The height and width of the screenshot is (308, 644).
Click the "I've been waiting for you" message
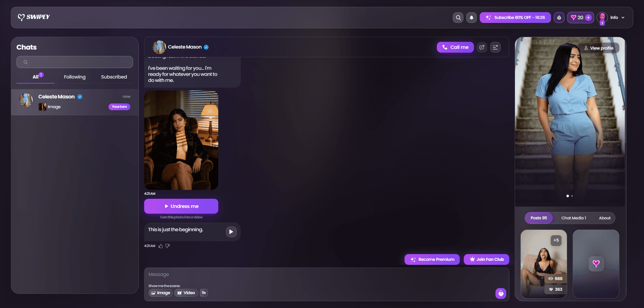[x=183, y=74]
